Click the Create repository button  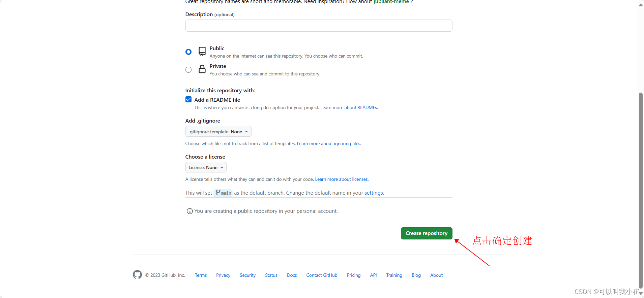[427, 233]
